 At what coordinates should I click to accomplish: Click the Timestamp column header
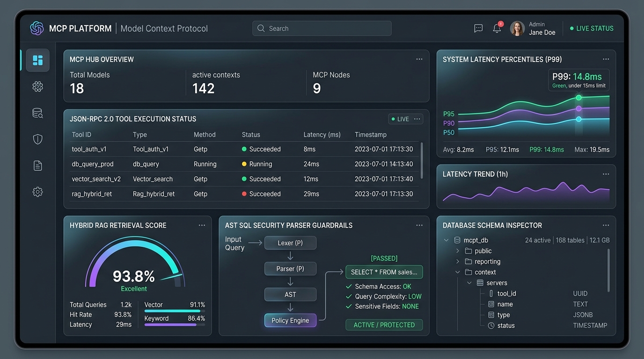(x=371, y=135)
